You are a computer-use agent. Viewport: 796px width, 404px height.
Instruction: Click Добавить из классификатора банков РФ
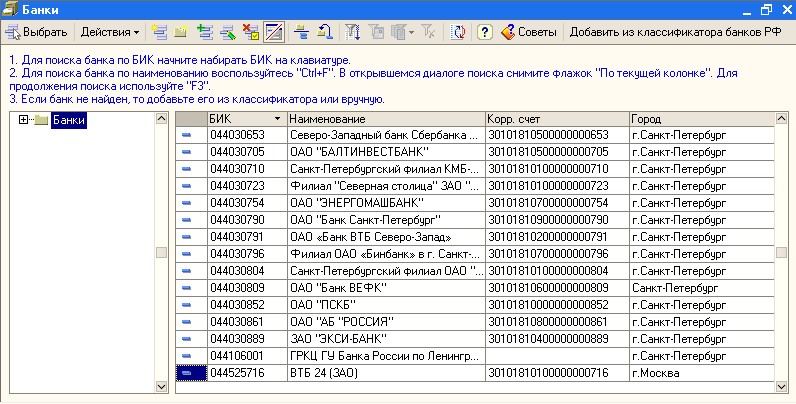click(675, 32)
